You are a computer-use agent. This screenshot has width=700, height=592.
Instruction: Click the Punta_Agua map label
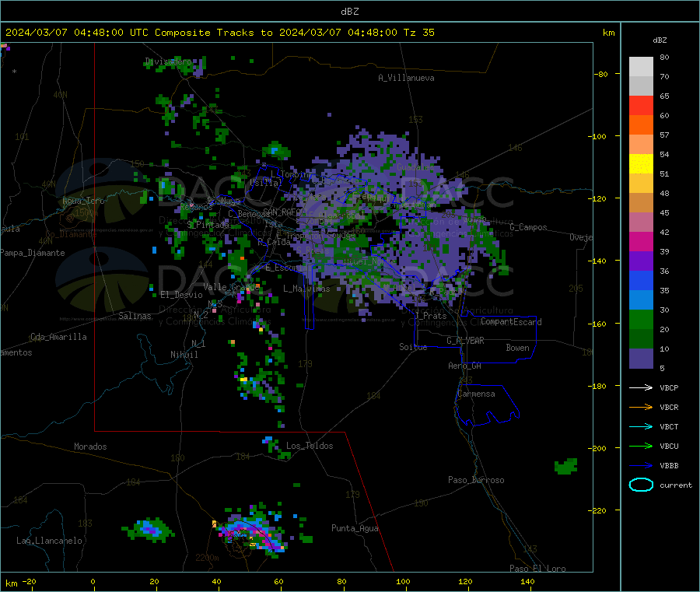355,528
